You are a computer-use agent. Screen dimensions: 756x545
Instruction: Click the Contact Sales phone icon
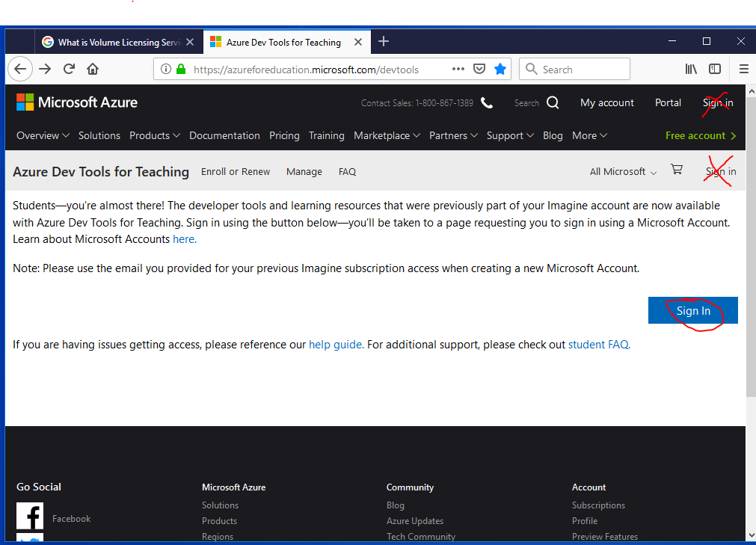click(487, 102)
